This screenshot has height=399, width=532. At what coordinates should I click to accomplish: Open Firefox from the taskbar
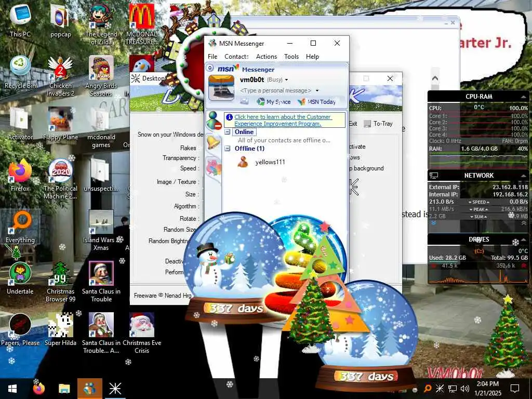(x=38, y=389)
